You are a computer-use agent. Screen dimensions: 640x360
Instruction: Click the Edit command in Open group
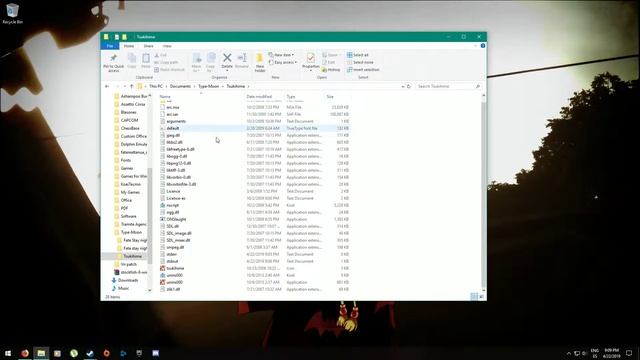tap(329, 62)
